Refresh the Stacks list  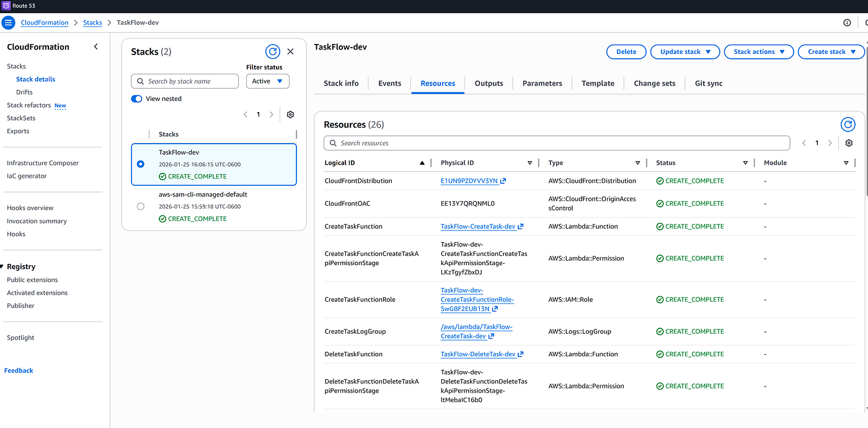pos(272,51)
